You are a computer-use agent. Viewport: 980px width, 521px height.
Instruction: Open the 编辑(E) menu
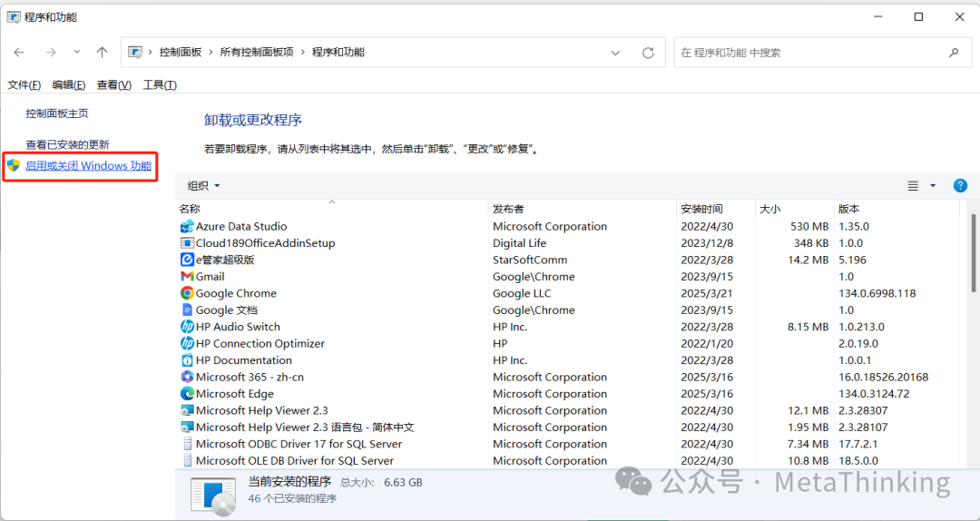69,85
